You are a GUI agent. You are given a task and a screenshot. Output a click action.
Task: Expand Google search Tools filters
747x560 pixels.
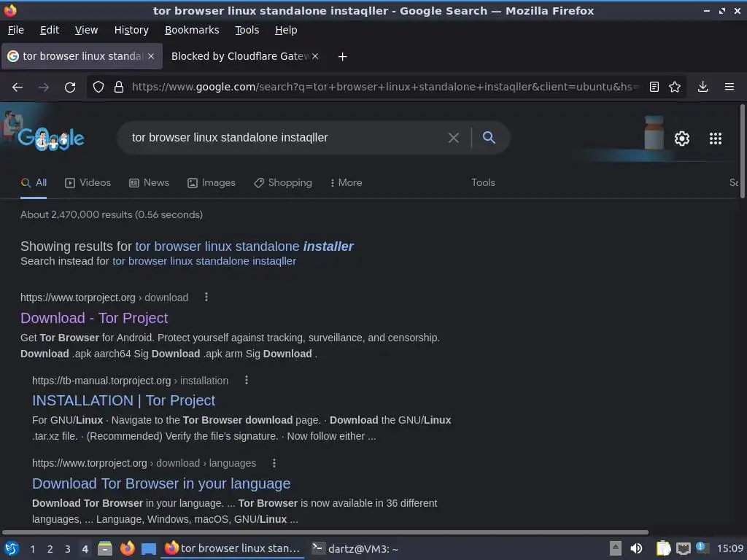(x=483, y=183)
